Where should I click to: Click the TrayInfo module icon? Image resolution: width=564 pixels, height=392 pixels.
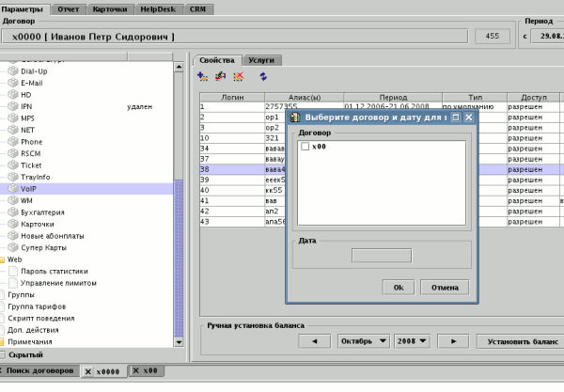(x=12, y=177)
